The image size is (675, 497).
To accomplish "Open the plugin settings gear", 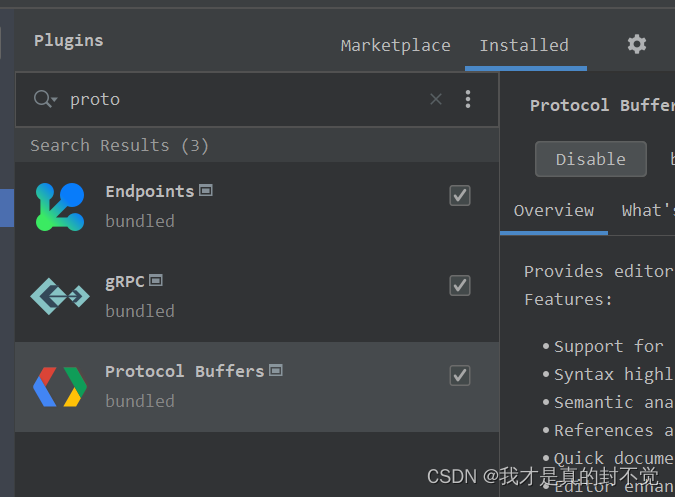I will (x=637, y=44).
